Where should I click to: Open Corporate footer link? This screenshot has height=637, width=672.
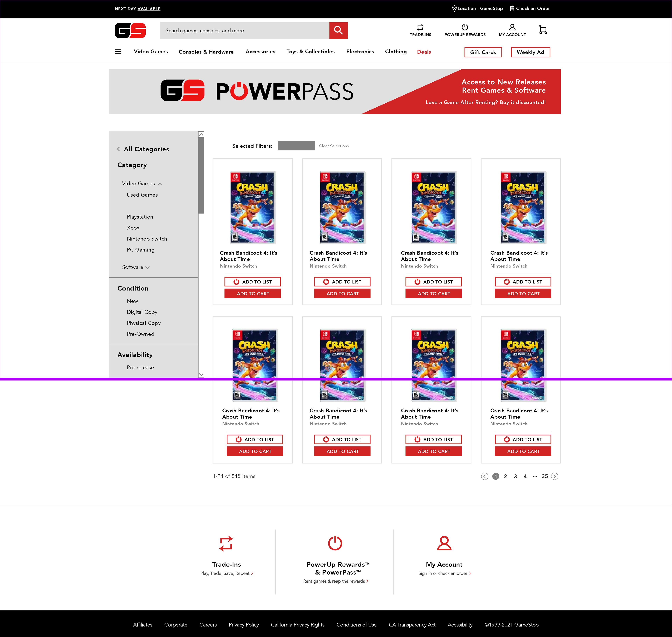(x=176, y=625)
